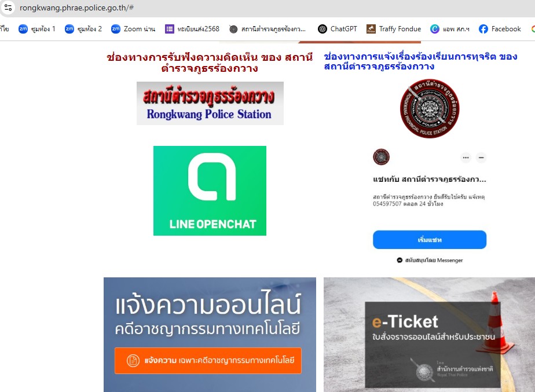Click the LINE OPENCHAT image
The width and height of the screenshot is (535, 392).
(210, 190)
